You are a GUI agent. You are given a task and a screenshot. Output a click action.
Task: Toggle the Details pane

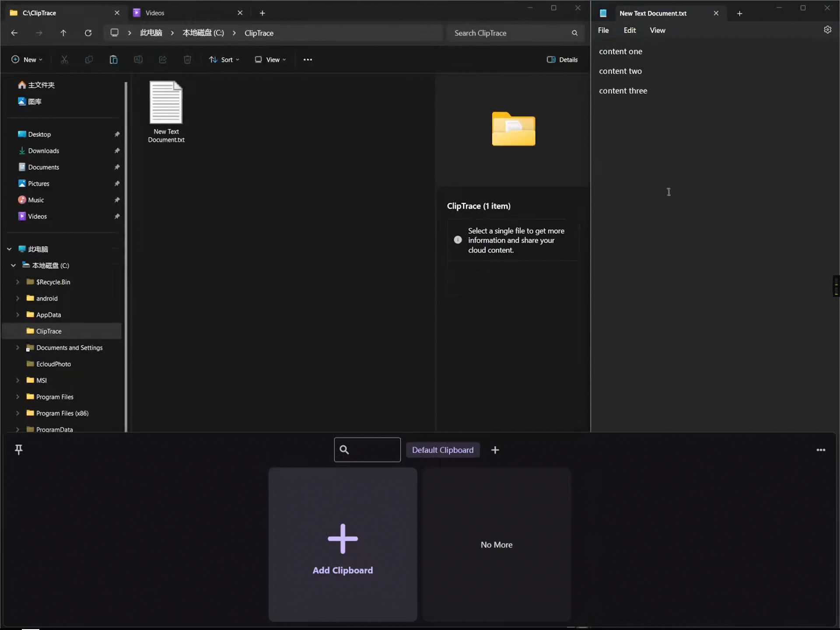click(x=562, y=59)
